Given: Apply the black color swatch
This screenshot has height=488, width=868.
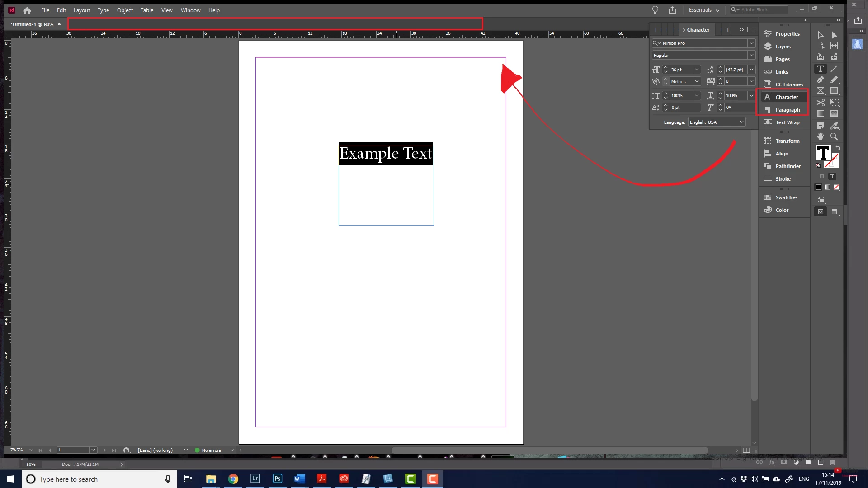Looking at the screenshot, I should point(818,187).
